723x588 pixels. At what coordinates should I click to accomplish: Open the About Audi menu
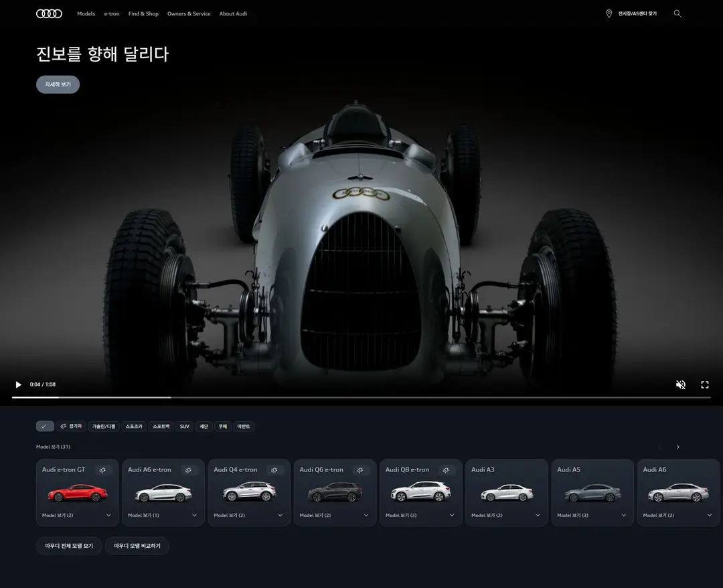(x=233, y=14)
